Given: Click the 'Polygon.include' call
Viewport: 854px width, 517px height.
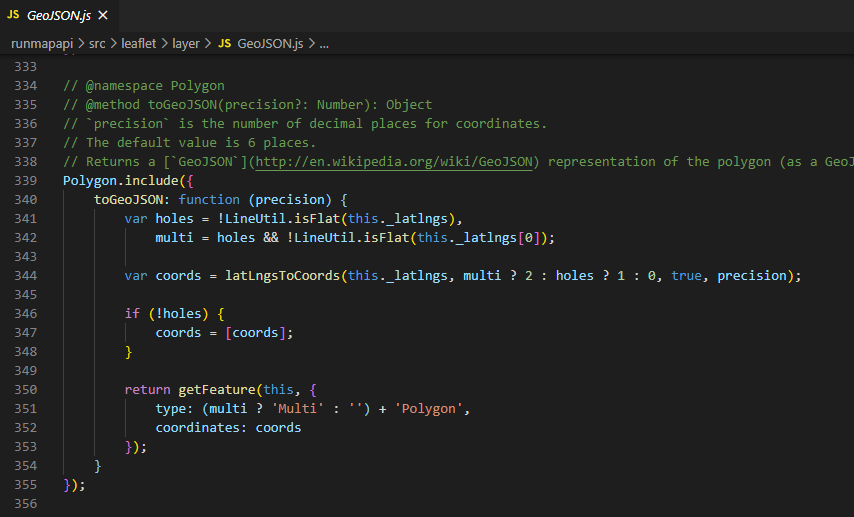Looking at the screenshot, I should [x=120, y=181].
